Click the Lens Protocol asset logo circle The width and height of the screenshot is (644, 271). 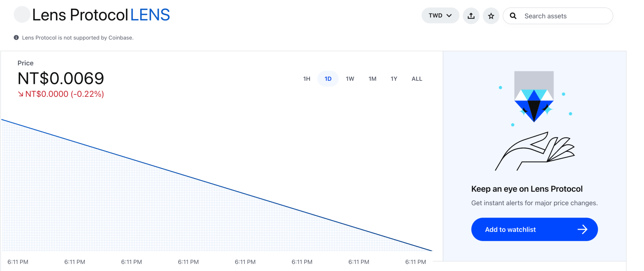[22, 14]
